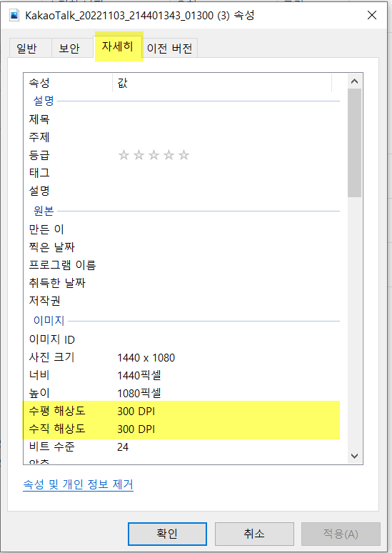Click the 취소 button

click(x=254, y=534)
